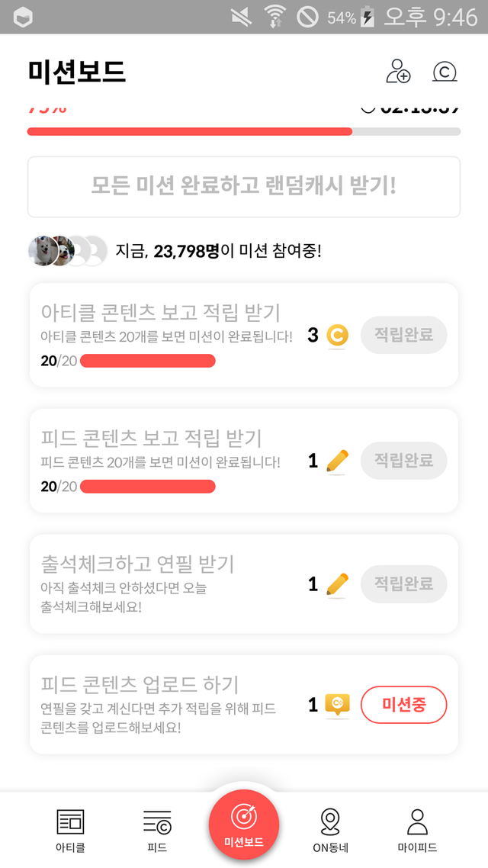488x868 pixels.
Task: Tap the center 미션보드 button
Action: point(244,824)
